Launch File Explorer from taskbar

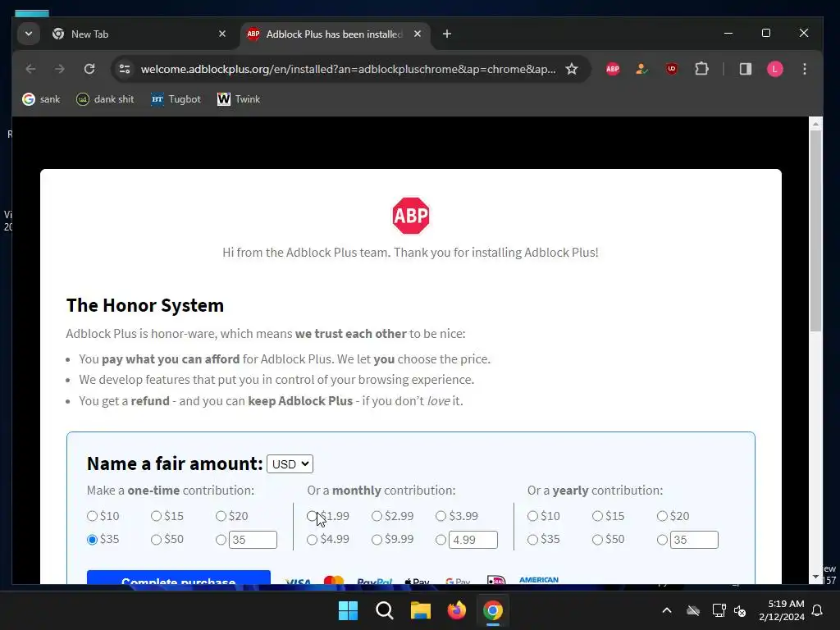[x=421, y=610]
